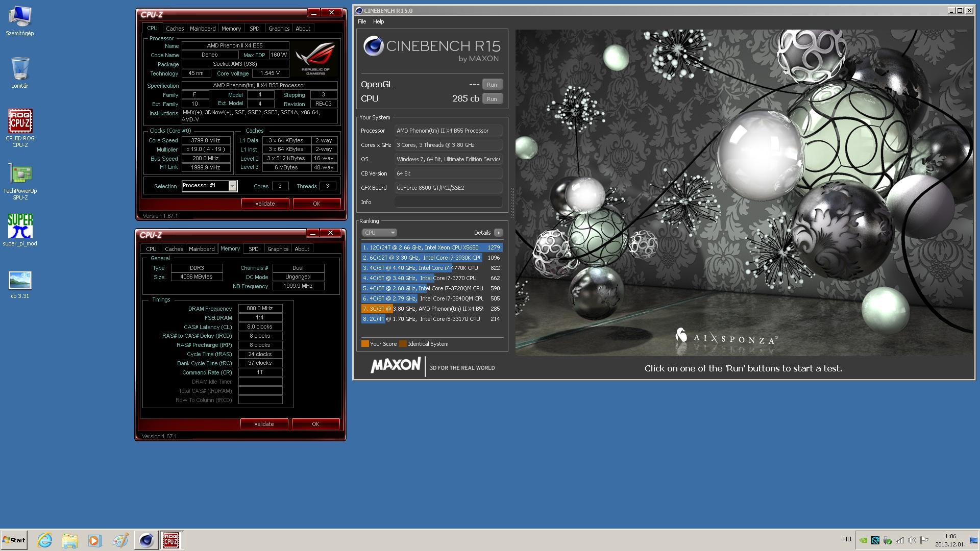The width and height of the screenshot is (980, 551).
Task: Click OK in the bottom CPU-Z window
Action: point(315,424)
